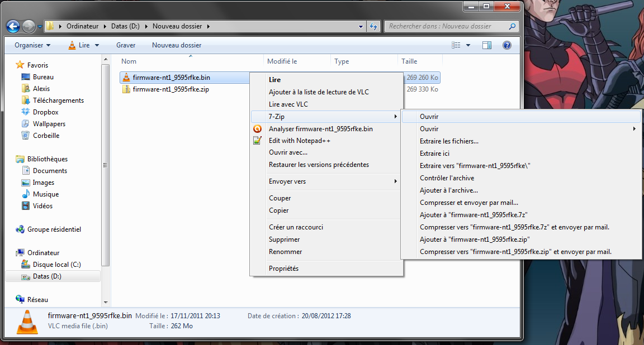Click the Forward navigation arrow
Screen dimensions: 644x345
point(29,26)
